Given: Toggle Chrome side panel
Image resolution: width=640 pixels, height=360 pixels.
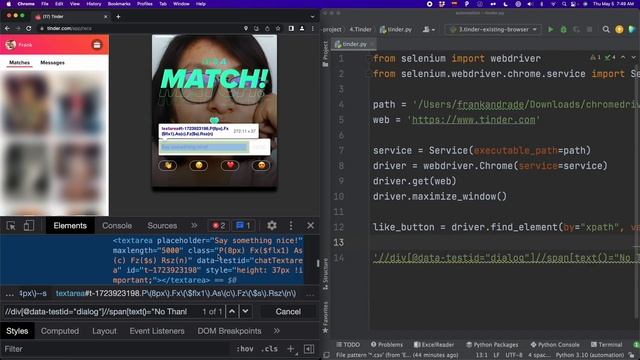Looking at the screenshot, I should [291, 28].
